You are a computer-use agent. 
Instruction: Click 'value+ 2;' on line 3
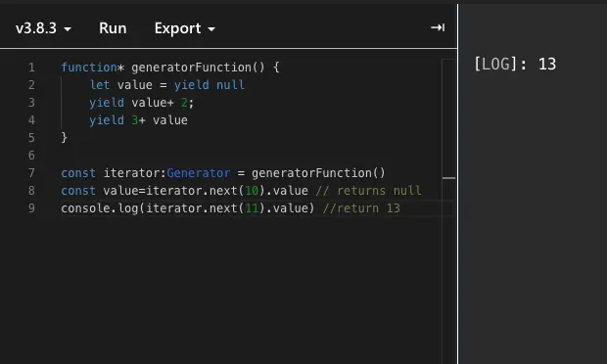(x=163, y=103)
